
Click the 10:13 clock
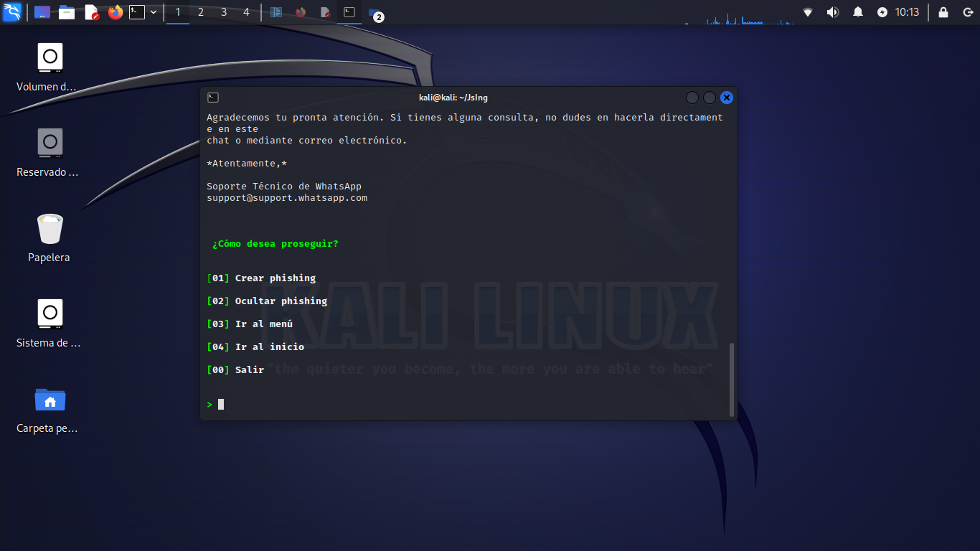click(x=907, y=12)
